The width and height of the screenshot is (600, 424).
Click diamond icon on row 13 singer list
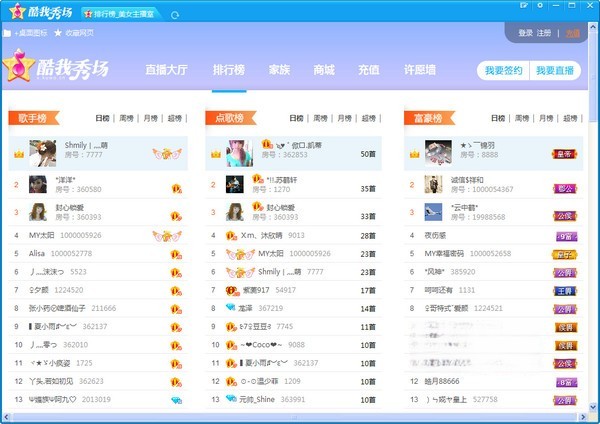[x=176, y=400]
